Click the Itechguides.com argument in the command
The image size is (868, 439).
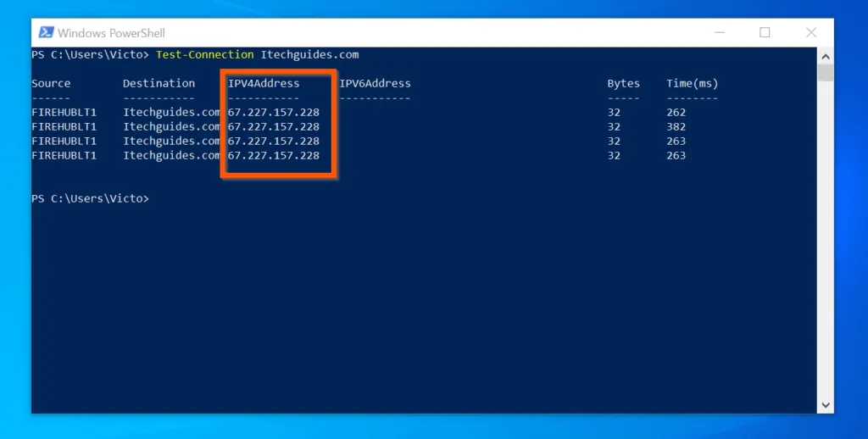point(310,54)
